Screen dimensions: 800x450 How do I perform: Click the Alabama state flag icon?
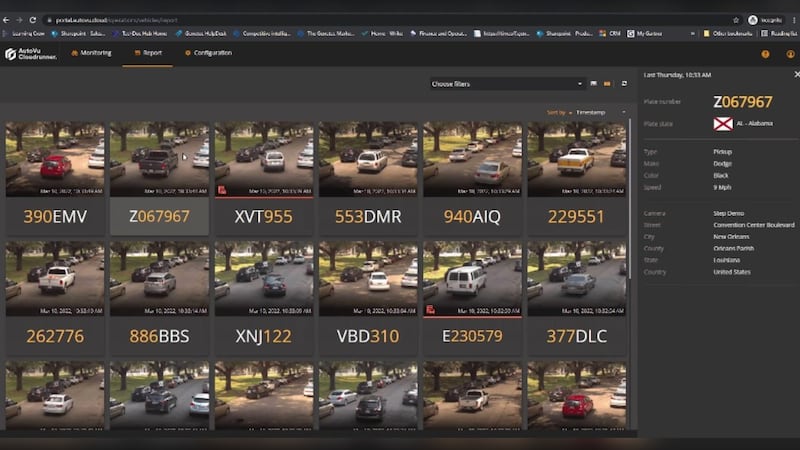pyautogui.click(x=723, y=123)
